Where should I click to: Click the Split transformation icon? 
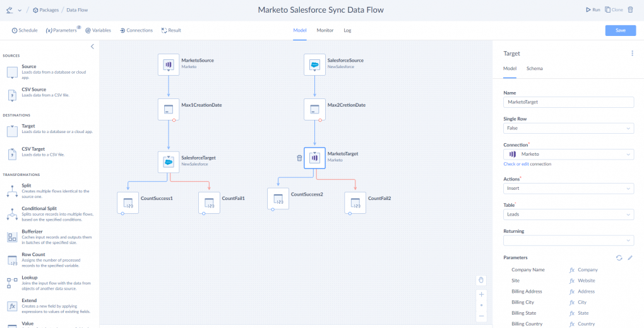[x=12, y=191]
